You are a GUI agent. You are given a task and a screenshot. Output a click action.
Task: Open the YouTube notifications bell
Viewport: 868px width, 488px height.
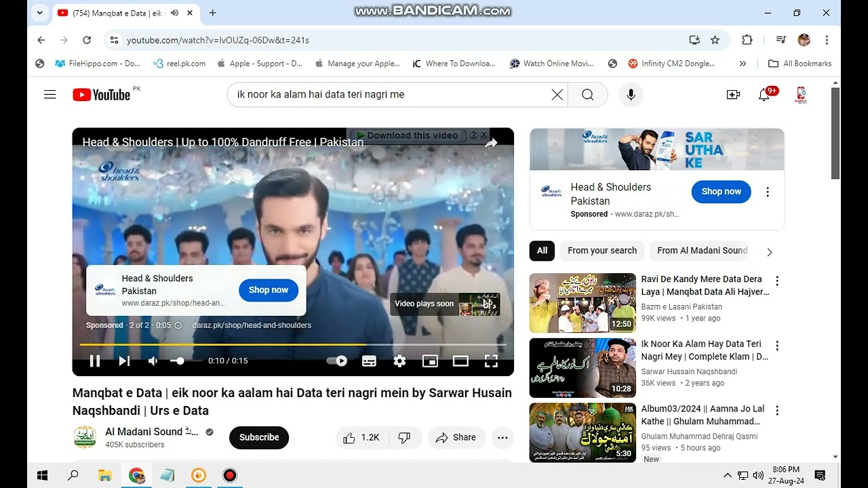click(764, 95)
